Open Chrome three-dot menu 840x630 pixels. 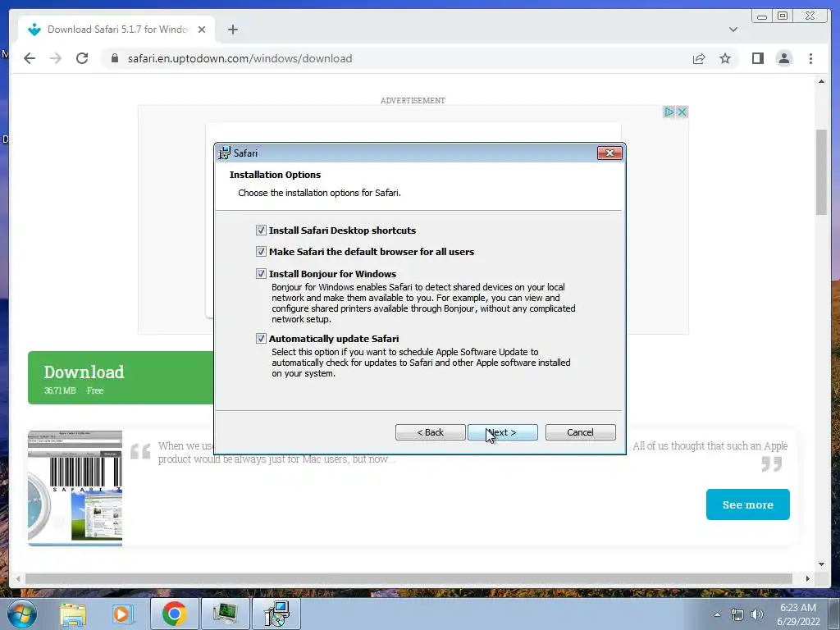(x=810, y=58)
